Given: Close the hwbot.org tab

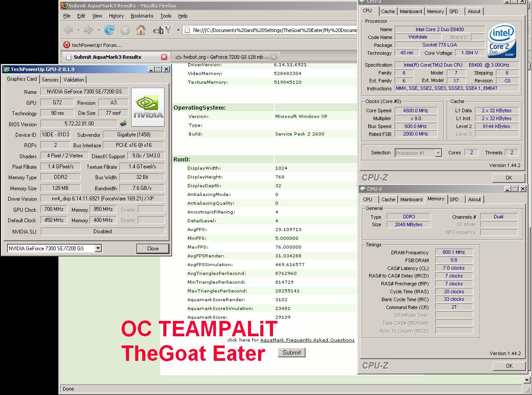Looking at the screenshot, I should (274, 57).
